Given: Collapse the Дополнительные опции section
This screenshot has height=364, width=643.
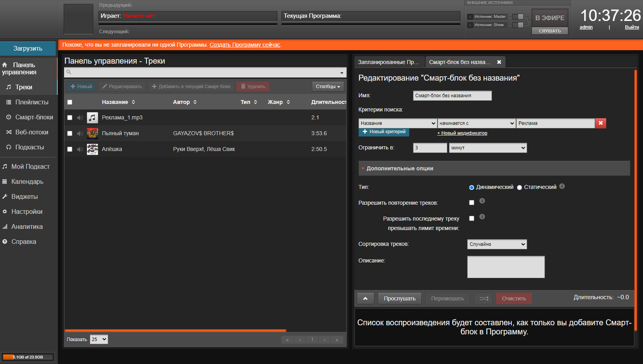Looking at the screenshot, I should 494,168.
